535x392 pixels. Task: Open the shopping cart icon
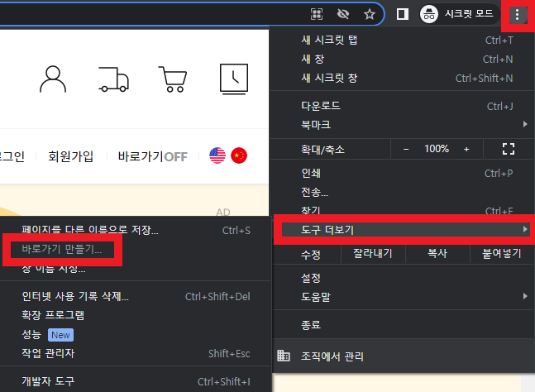coord(173,79)
